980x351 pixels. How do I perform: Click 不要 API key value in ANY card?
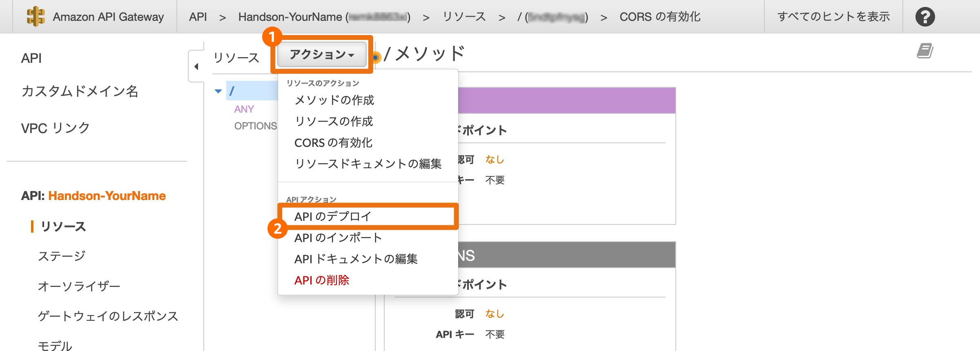click(495, 180)
